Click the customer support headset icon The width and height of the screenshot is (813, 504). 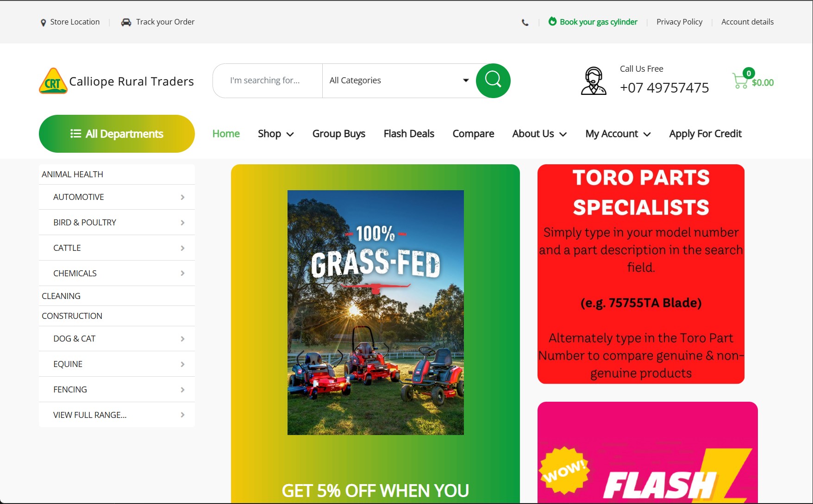pyautogui.click(x=594, y=81)
